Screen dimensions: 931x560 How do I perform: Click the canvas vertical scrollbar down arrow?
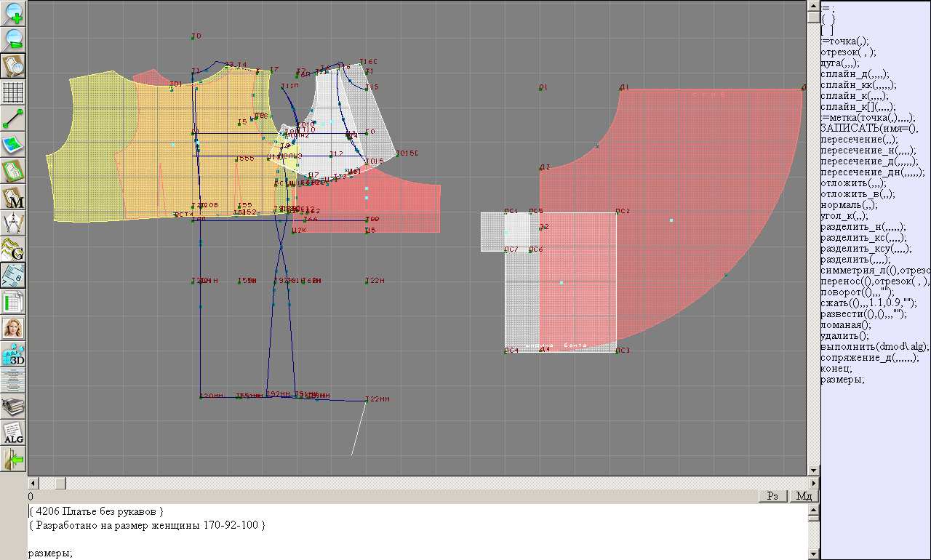[x=813, y=470]
